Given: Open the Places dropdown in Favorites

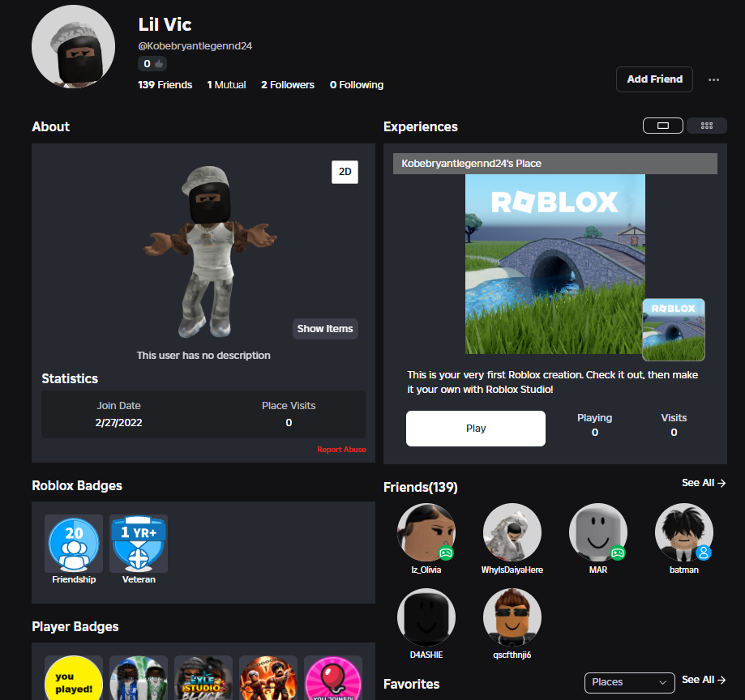Looking at the screenshot, I should pyautogui.click(x=630, y=682).
